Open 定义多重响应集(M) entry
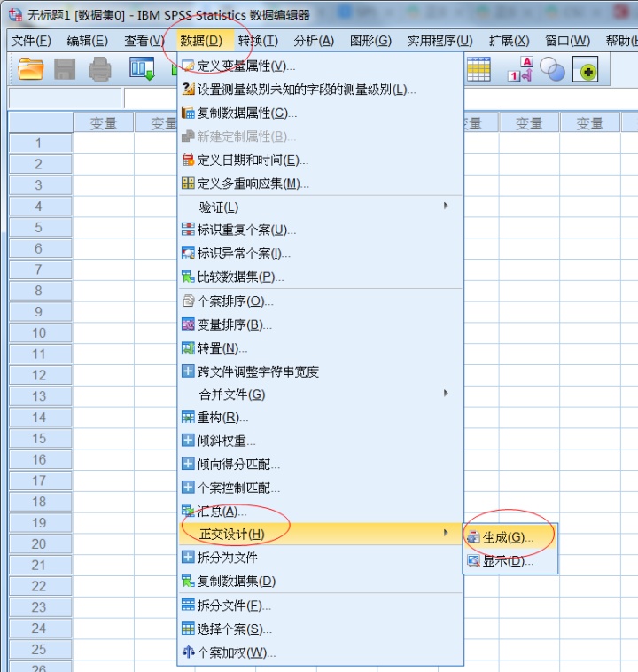Viewport: 638px width, 672px height. [320, 184]
